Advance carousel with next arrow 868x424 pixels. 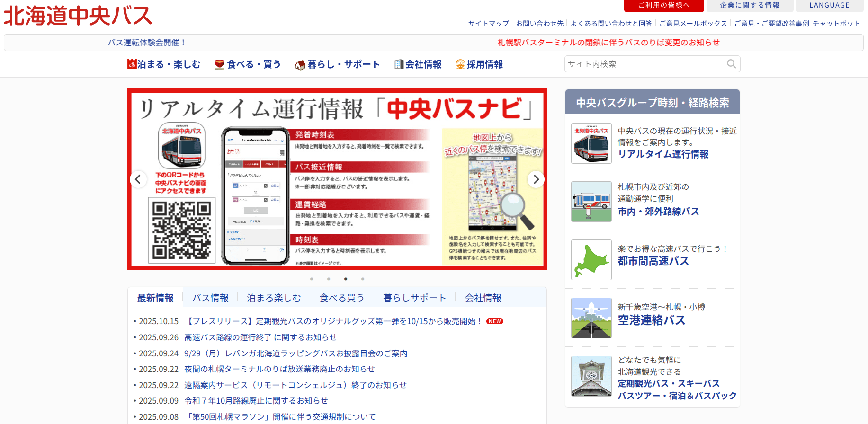536,179
